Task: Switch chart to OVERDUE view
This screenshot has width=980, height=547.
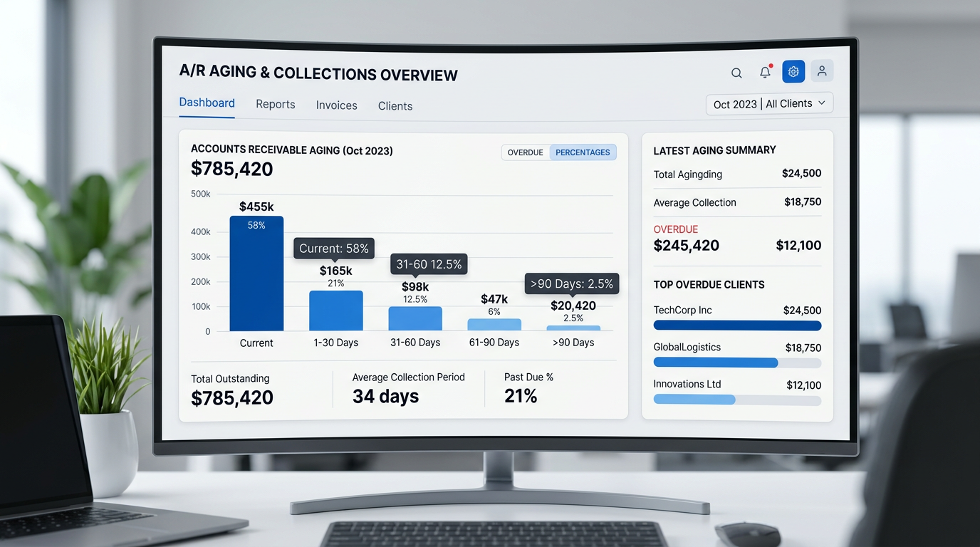Action: point(526,152)
